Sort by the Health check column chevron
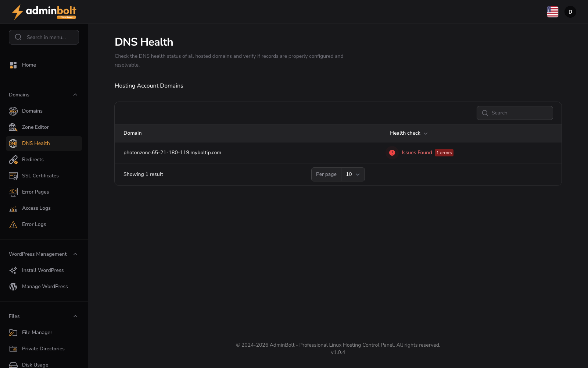Viewport: 588px width, 368px height. (x=426, y=134)
